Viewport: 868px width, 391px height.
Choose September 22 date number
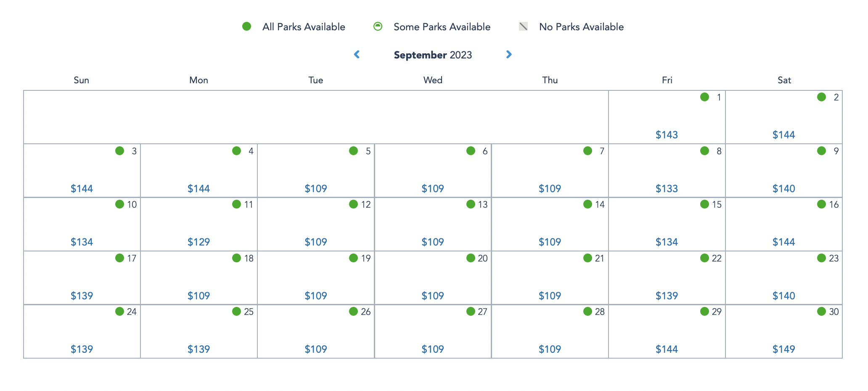point(717,259)
